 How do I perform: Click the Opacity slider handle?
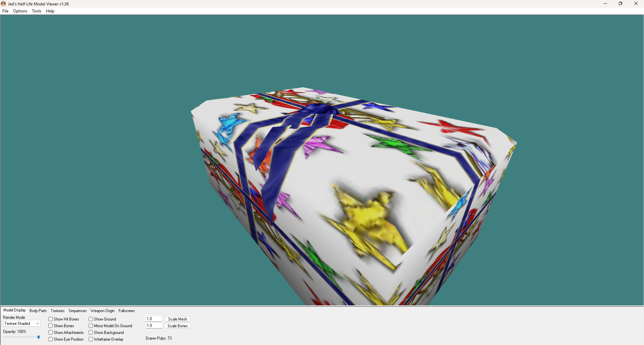[x=39, y=338]
